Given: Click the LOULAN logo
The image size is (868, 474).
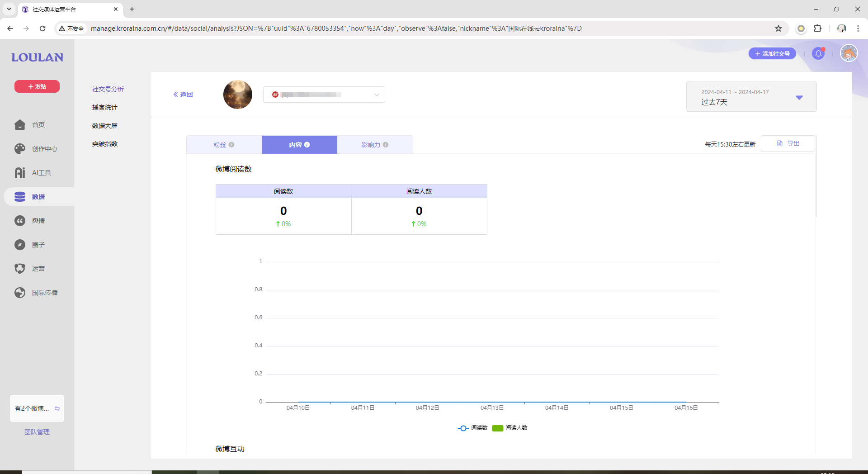Looking at the screenshot, I should tap(37, 57).
